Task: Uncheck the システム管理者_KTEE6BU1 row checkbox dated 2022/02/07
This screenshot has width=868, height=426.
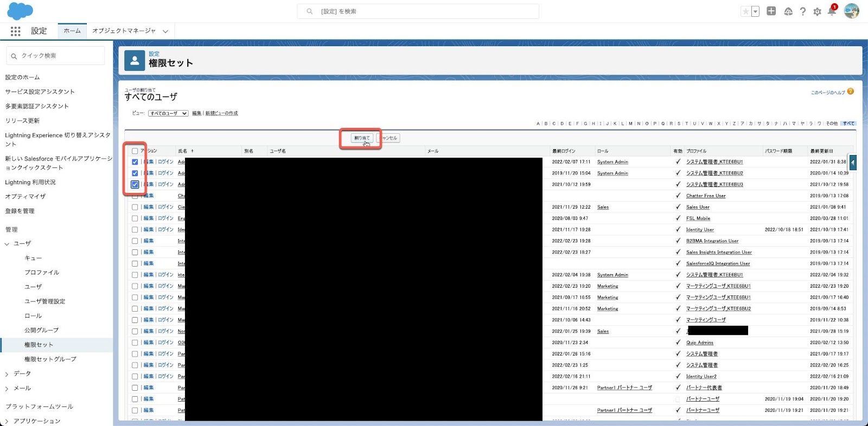Action: (135, 162)
